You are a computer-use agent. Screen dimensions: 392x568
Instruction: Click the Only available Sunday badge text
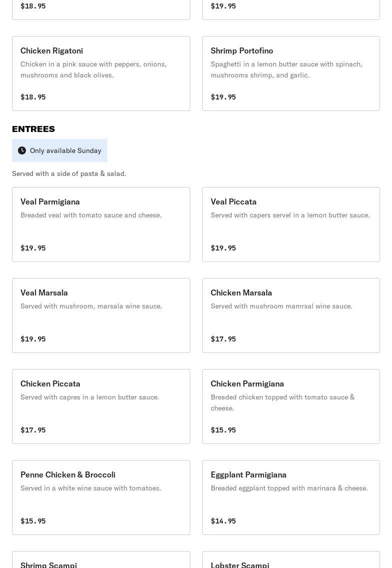click(65, 150)
